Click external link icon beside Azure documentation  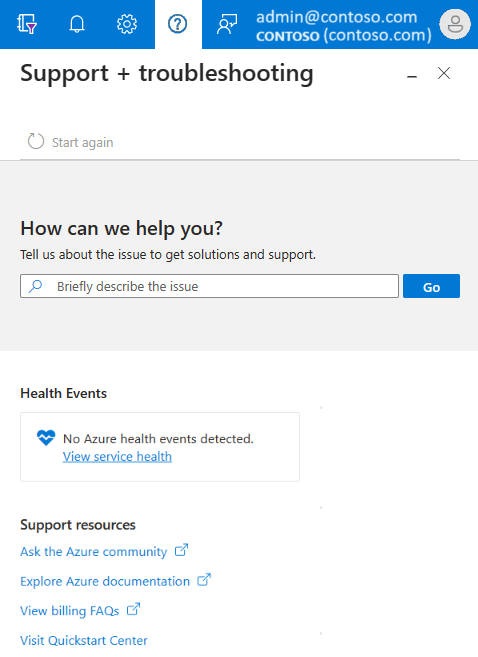coord(204,580)
